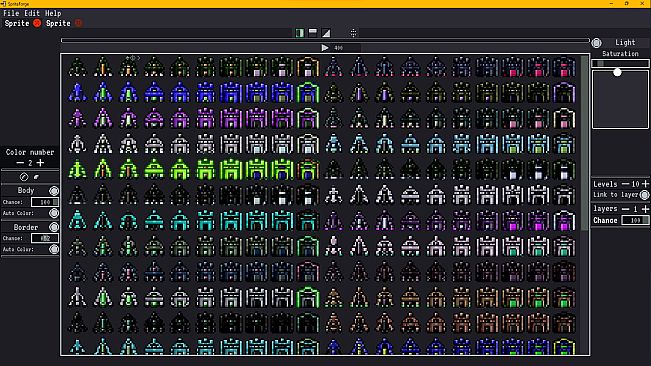This screenshot has height=366, width=651.
Task: Minimize the Spriteforge window
Action: [611, 3]
